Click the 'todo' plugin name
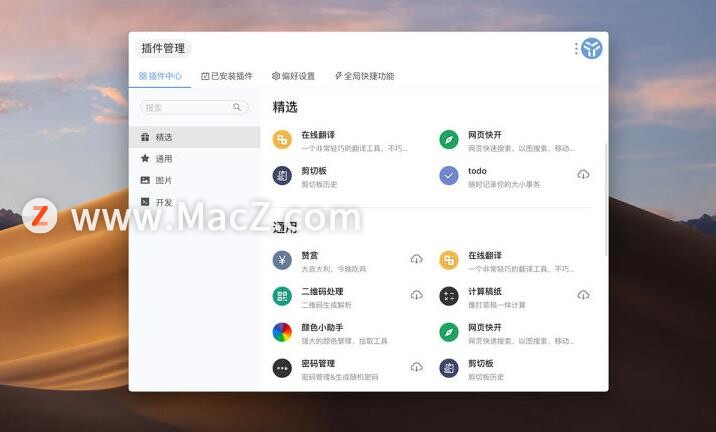Screen dimensions: 716x432 477,171
